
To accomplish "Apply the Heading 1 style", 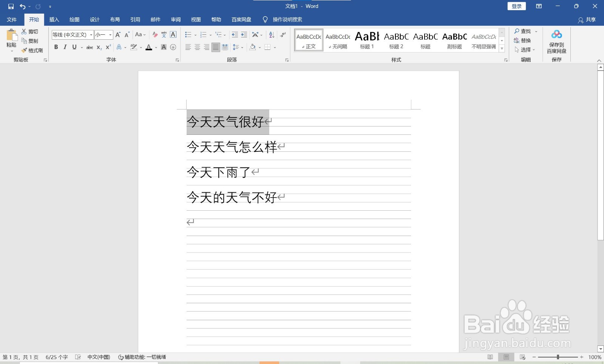I will (367, 40).
